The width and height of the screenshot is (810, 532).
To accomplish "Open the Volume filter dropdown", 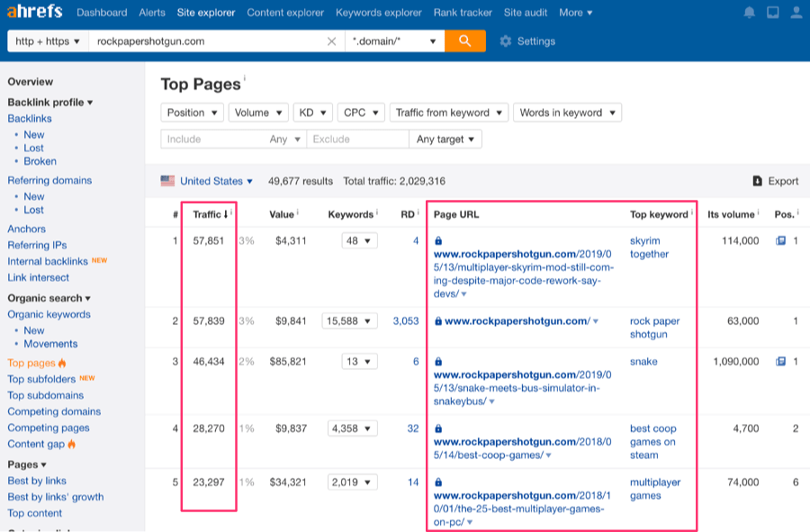I will point(257,113).
